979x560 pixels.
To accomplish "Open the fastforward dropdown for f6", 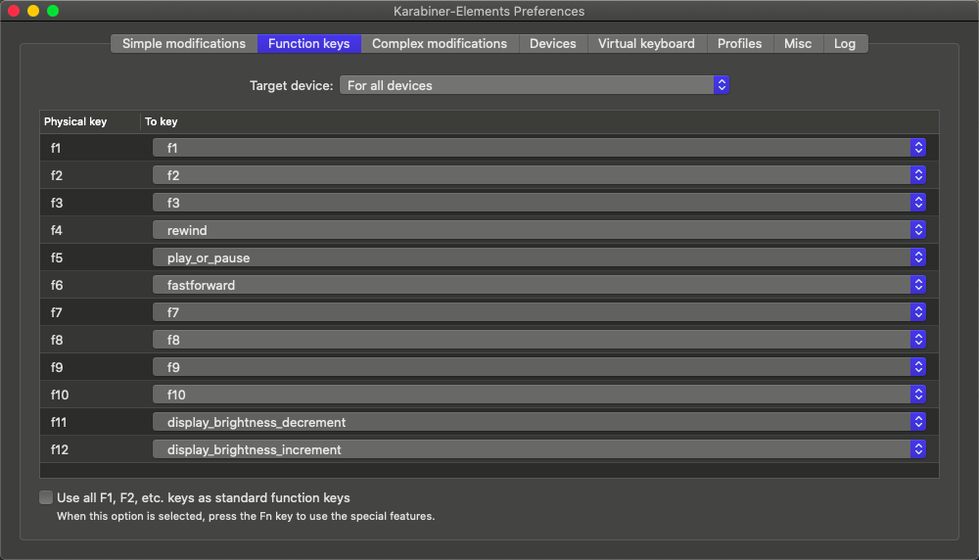I will [x=538, y=285].
